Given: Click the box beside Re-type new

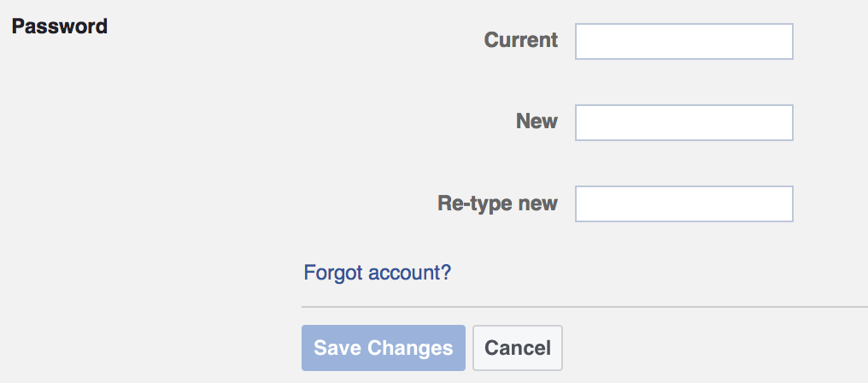Looking at the screenshot, I should (683, 204).
